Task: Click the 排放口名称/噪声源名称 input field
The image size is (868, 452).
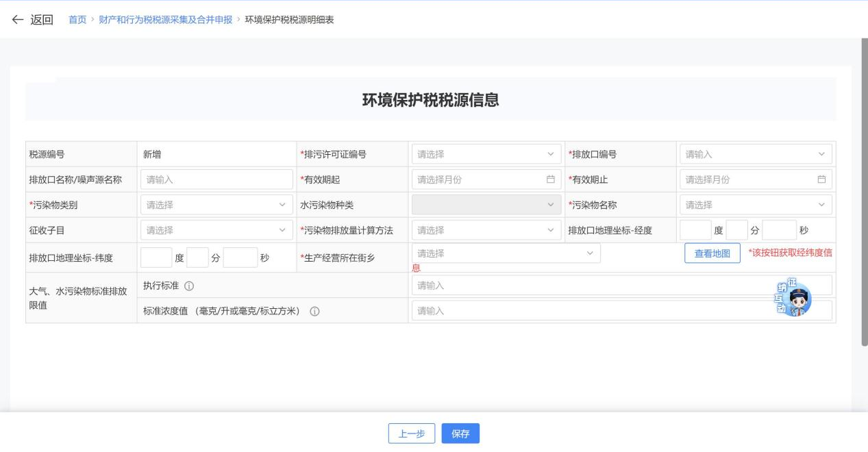Action: click(x=216, y=179)
